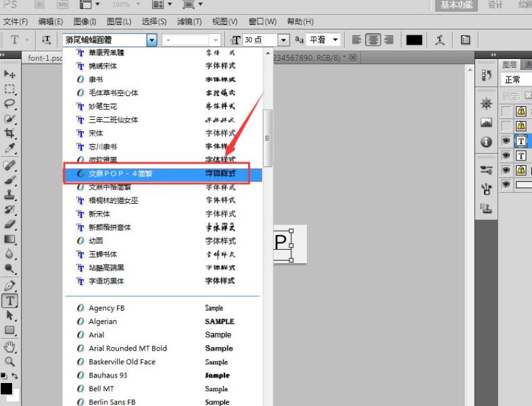The image size is (532, 406).
Task: Click the black text color swatch
Action: tap(414, 40)
